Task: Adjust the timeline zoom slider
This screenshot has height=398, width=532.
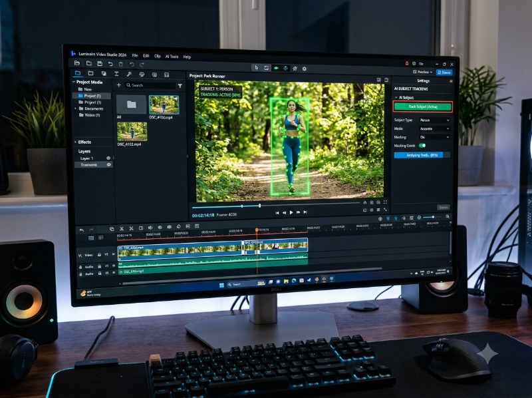Action: (x=433, y=217)
